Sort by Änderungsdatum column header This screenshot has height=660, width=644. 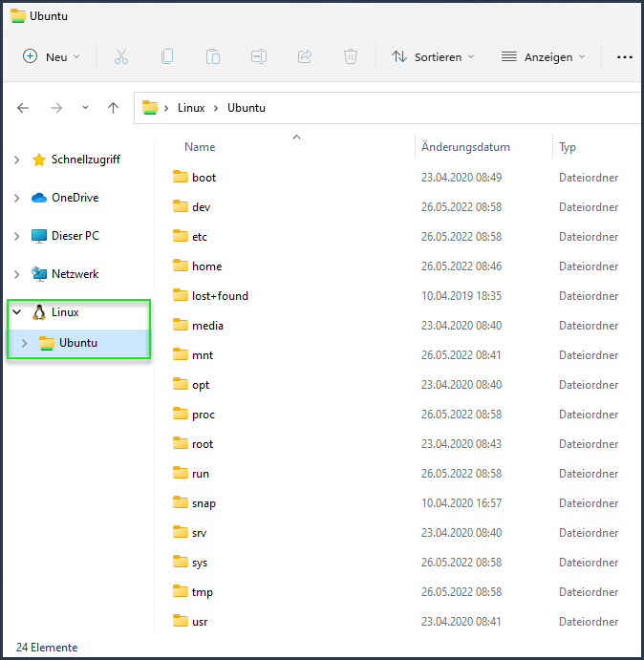click(x=465, y=147)
